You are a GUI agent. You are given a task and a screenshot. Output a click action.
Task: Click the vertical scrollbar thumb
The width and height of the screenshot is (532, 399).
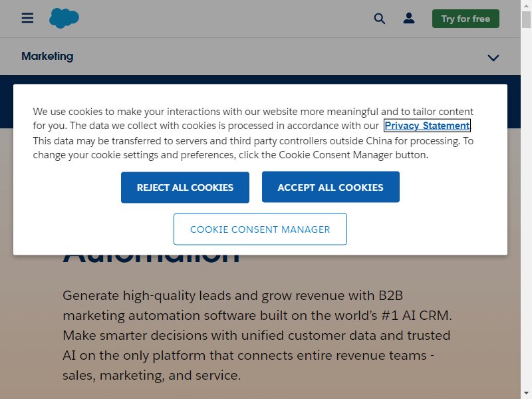526,20
